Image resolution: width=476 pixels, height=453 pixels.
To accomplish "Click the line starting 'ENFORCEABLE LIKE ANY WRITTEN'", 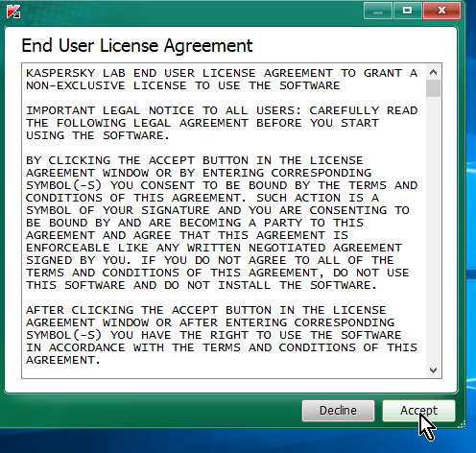I will 214,248.
